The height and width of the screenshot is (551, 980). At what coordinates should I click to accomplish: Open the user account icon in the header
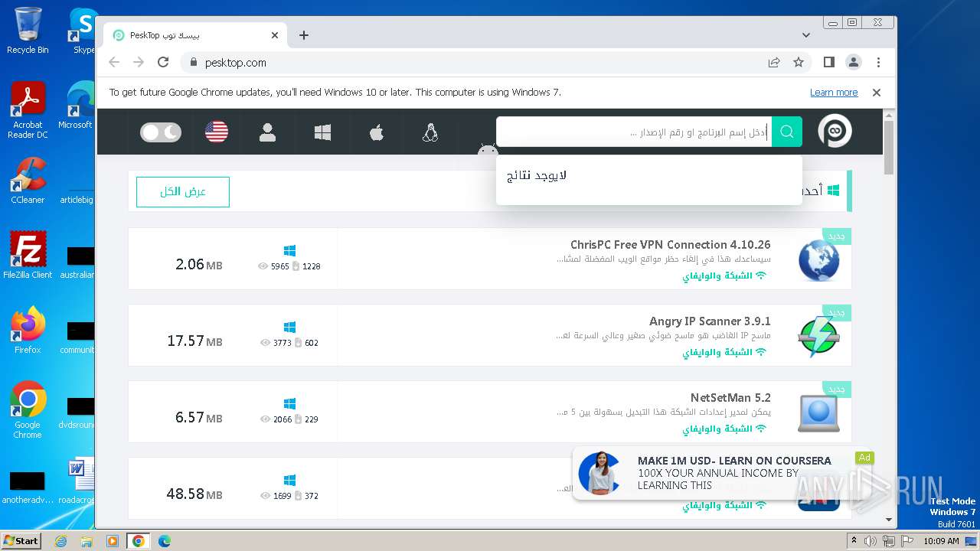[x=267, y=132]
